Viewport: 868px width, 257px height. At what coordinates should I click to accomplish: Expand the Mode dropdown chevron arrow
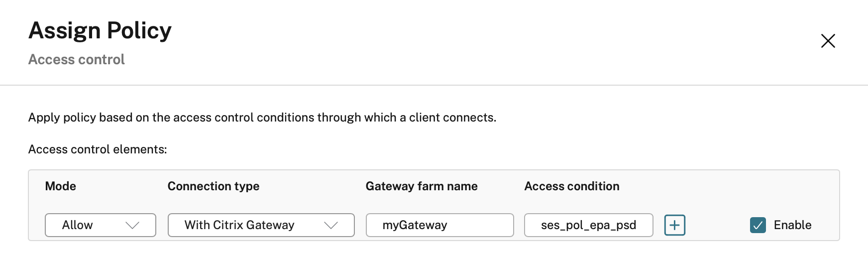point(132,225)
